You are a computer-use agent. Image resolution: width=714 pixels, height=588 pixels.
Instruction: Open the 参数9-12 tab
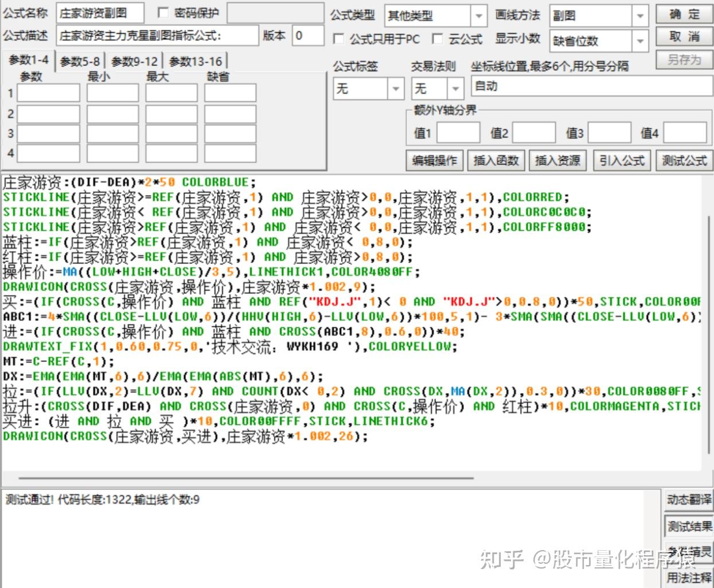coord(134,61)
